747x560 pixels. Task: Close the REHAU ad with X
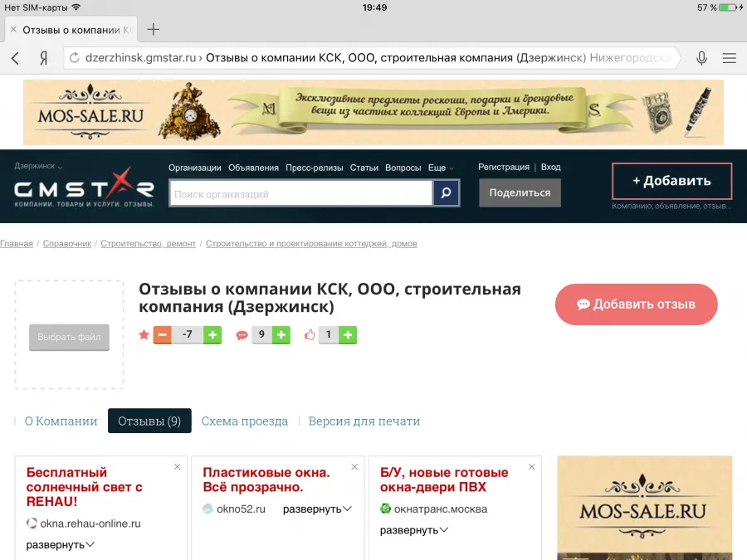178,466
